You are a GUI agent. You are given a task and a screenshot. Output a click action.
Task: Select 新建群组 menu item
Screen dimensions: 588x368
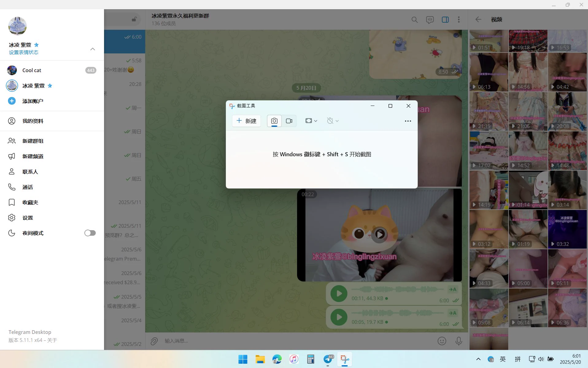pyautogui.click(x=52, y=141)
